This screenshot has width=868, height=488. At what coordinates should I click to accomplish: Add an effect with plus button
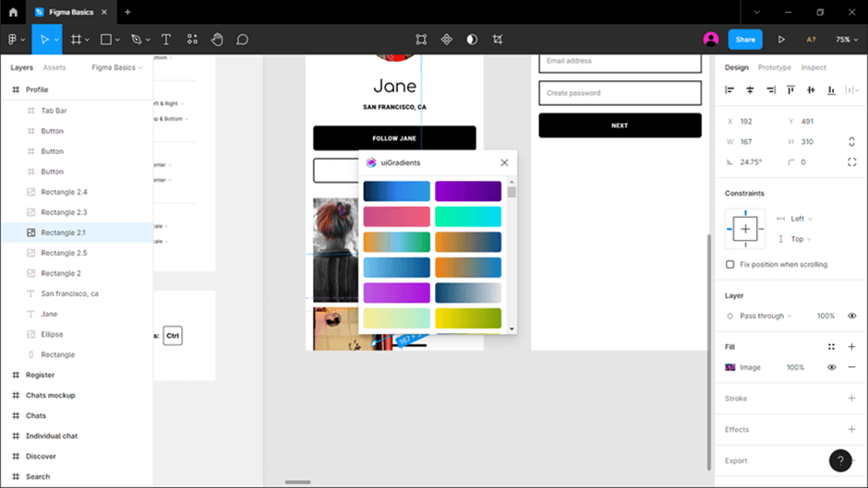(x=851, y=429)
